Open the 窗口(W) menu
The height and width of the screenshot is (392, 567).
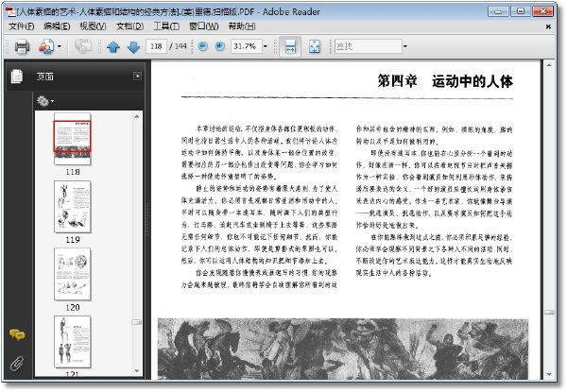coord(204,26)
